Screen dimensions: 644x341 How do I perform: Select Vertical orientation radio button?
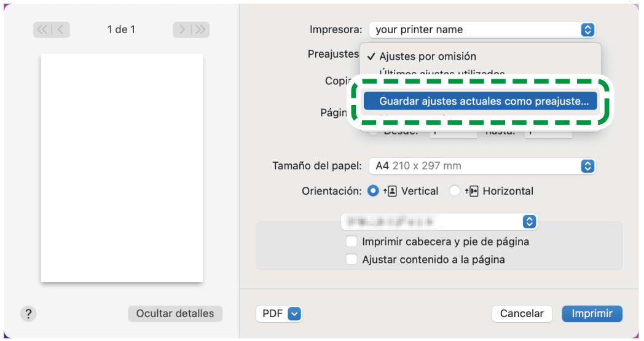(373, 191)
